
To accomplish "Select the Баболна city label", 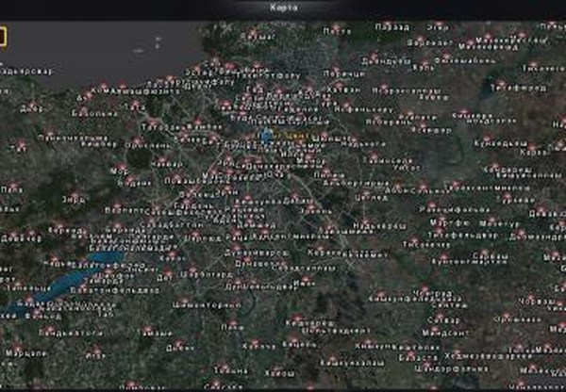I will pyautogui.click(x=95, y=114).
